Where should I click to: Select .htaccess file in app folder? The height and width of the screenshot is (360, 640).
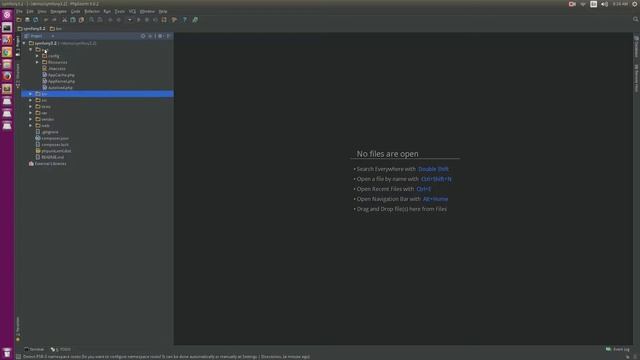(x=57, y=69)
